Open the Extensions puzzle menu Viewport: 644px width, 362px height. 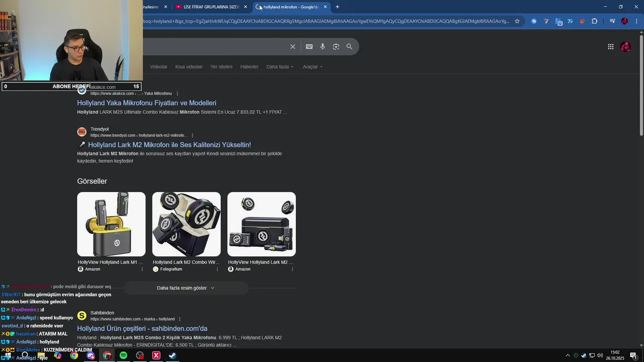594,21
